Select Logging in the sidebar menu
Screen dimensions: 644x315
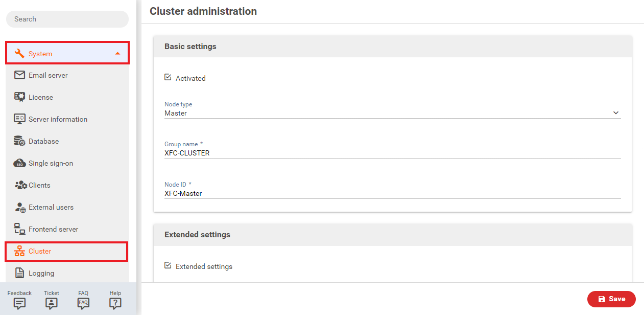coord(41,273)
